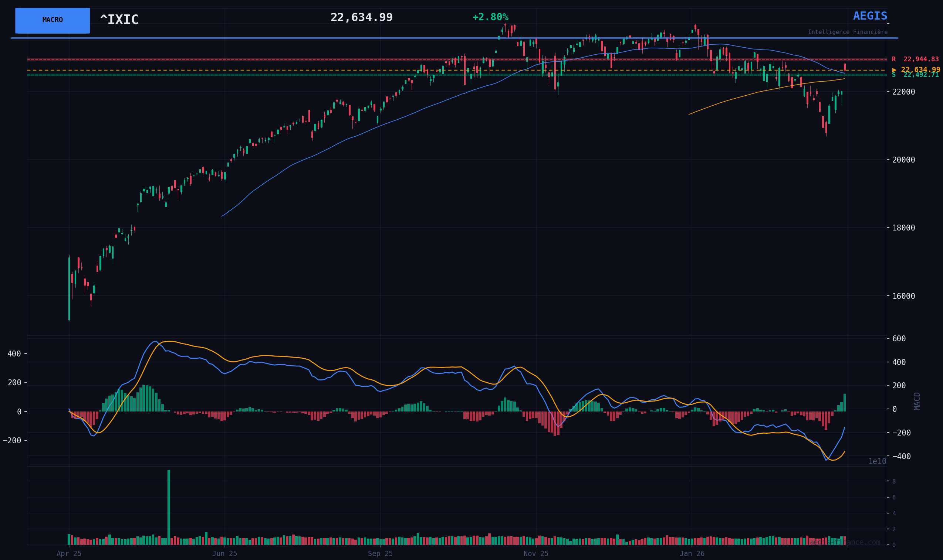
Task: Click the Sep 25 date axis label
Action: (x=380, y=554)
